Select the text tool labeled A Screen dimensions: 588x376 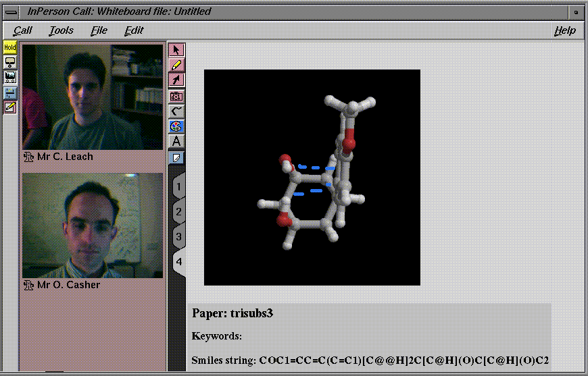[x=176, y=142]
